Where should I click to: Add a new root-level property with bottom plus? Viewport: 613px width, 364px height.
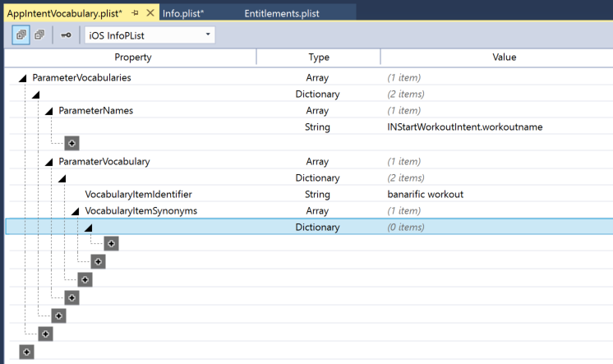coord(26,352)
